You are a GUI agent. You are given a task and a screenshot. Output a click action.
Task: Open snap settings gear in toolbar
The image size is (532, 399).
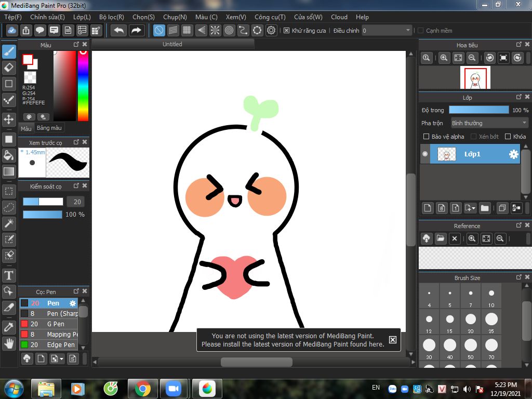[271, 31]
